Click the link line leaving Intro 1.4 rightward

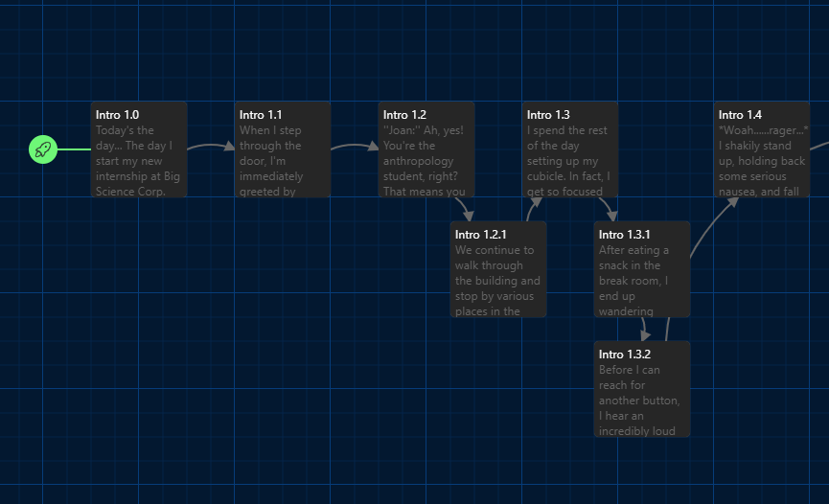click(x=818, y=146)
